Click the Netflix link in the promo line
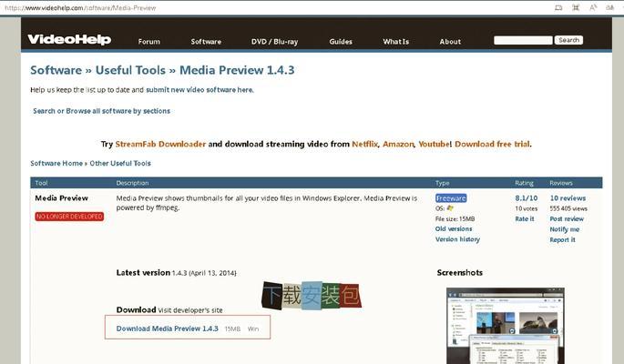The height and width of the screenshot is (364, 624). coord(364,144)
